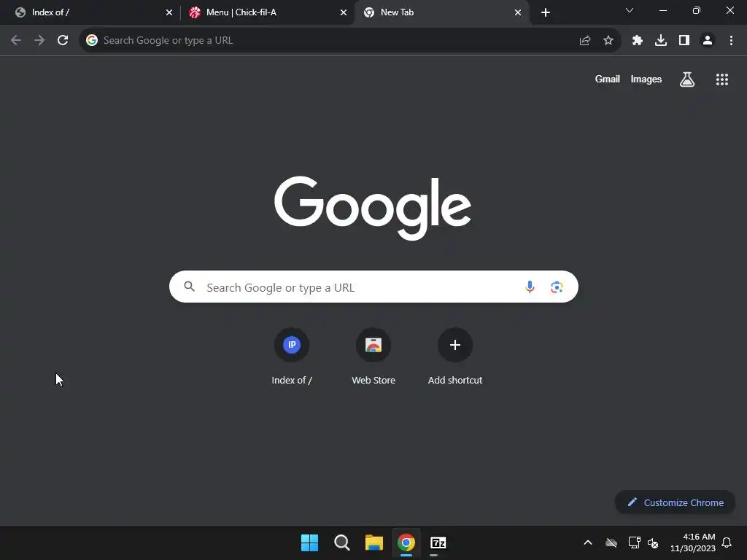Open Gmail link
Viewport: 747px width, 560px height.
608,79
